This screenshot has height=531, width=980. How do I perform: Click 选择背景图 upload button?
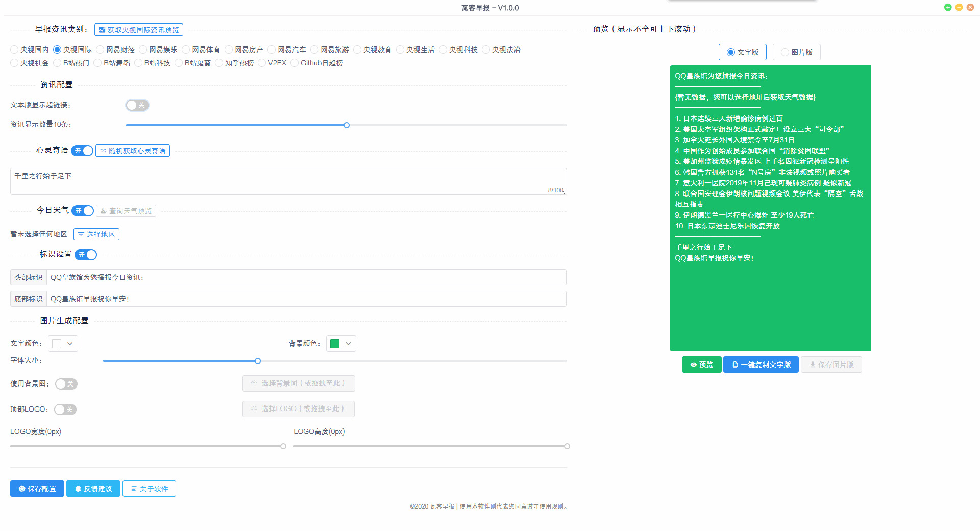coord(299,383)
